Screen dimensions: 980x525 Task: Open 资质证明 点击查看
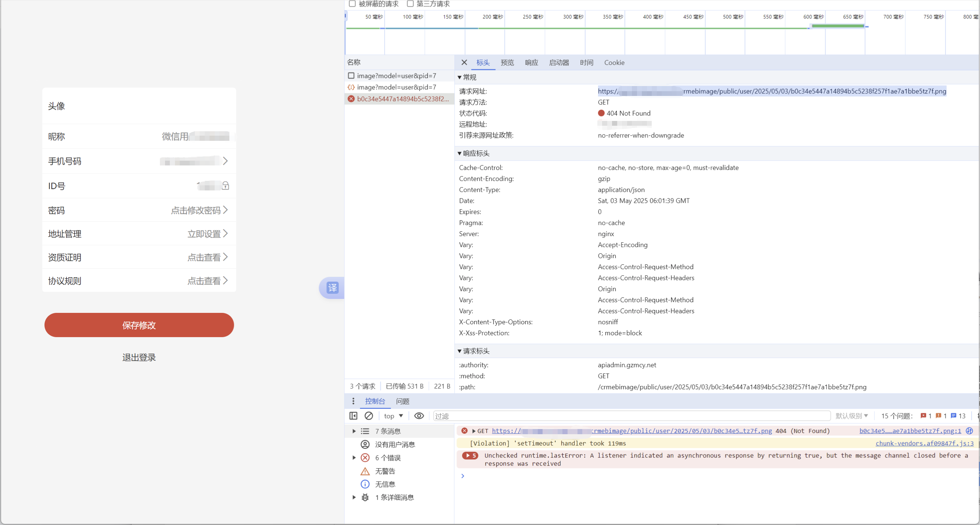coord(139,257)
